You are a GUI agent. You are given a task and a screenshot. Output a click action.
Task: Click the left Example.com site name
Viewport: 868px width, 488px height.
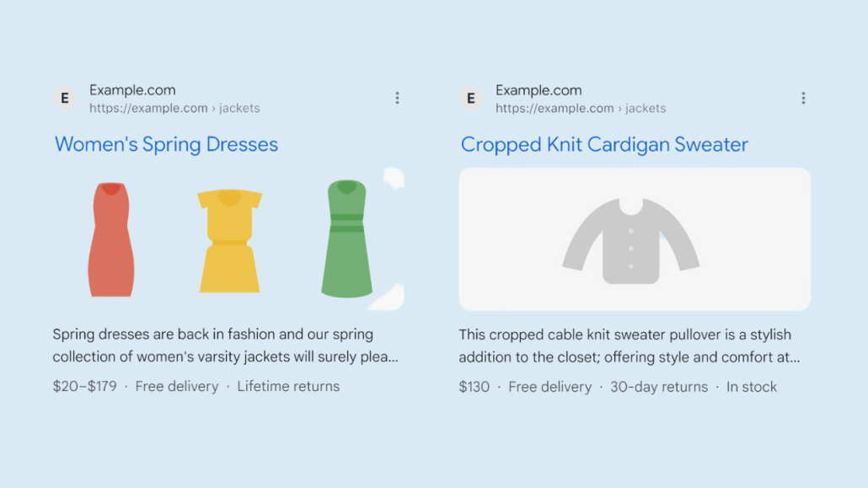pyautogui.click(x=132, y=89)
